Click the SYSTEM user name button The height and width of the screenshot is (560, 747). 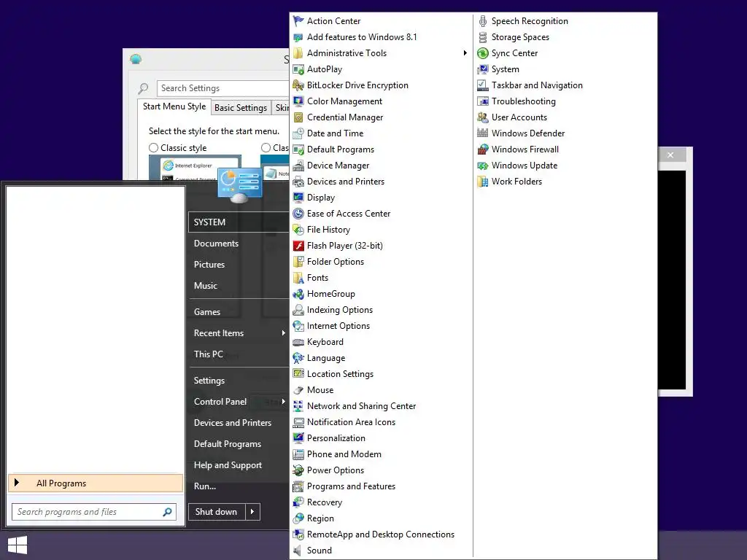point(239,222)
